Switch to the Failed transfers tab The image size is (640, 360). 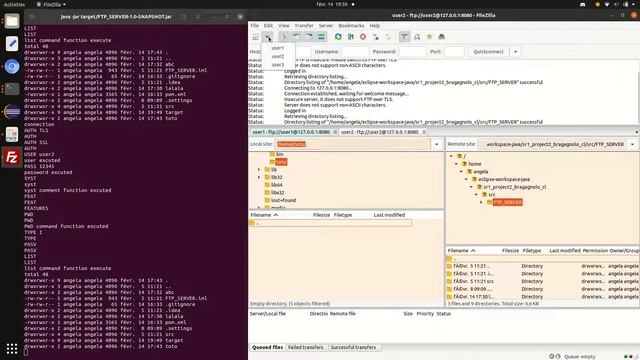click(306, 347)
